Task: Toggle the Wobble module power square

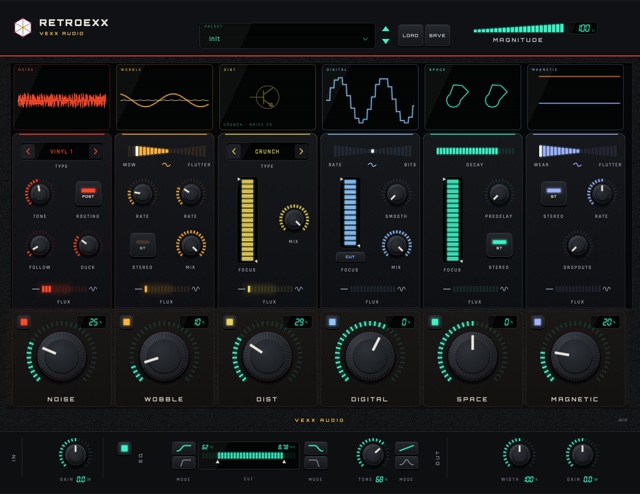Action: 127,322
